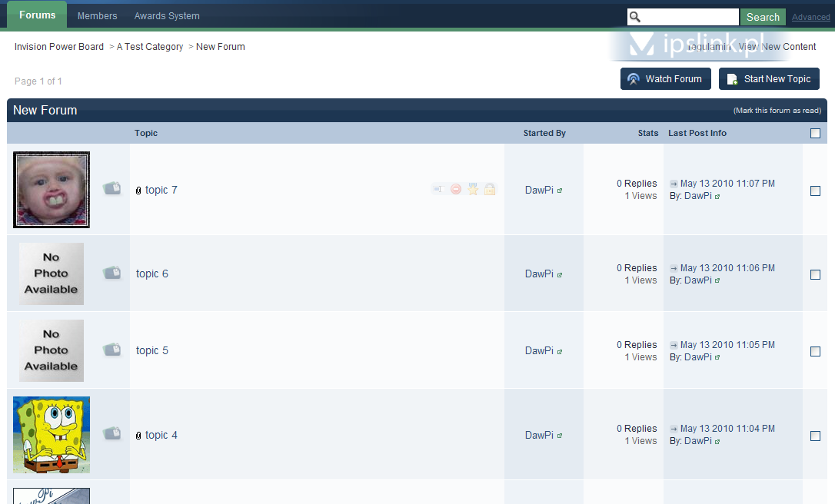835x504 pixels.
Task: Click the last-post arrow icon before May 13 2010 11:05 PM
Action: 674,345
